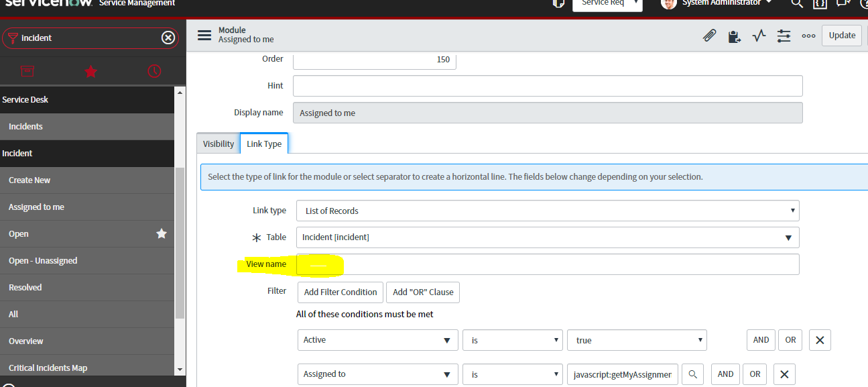
Task: Open the activity stream icon
Action: (x=758, y=35)
